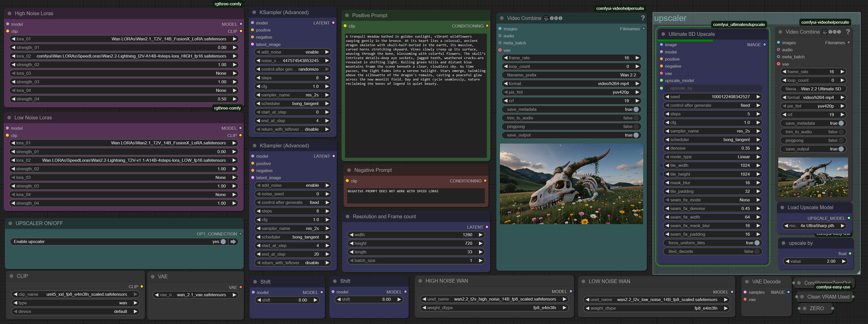
Task: Toggle the Enable upscaler yes switch
Action: coord(223,241)
